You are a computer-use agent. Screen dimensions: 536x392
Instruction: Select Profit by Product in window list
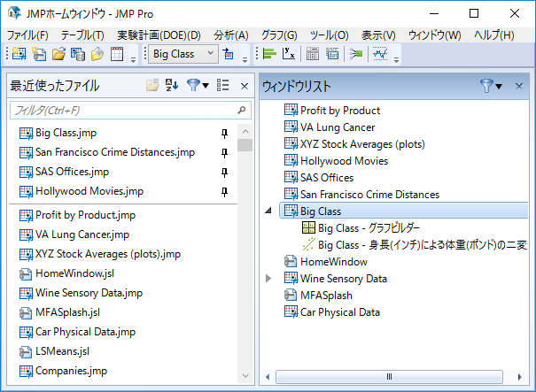[x=332, y=111]
